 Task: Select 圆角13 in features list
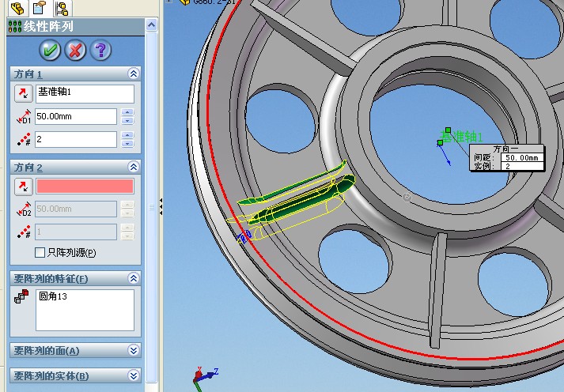53,296
